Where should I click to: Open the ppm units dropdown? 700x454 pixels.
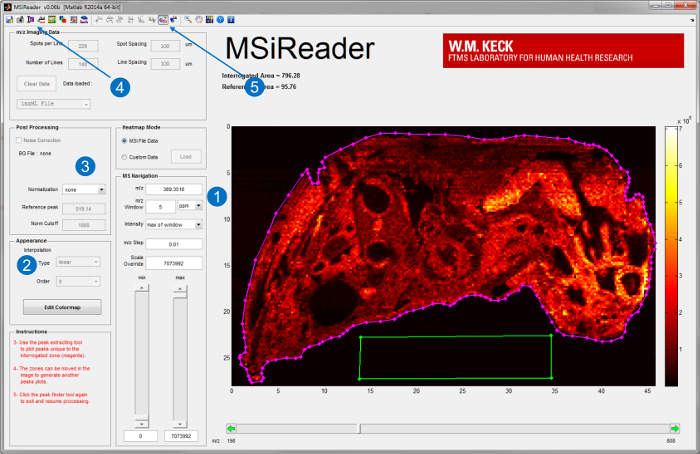(190, 206)
